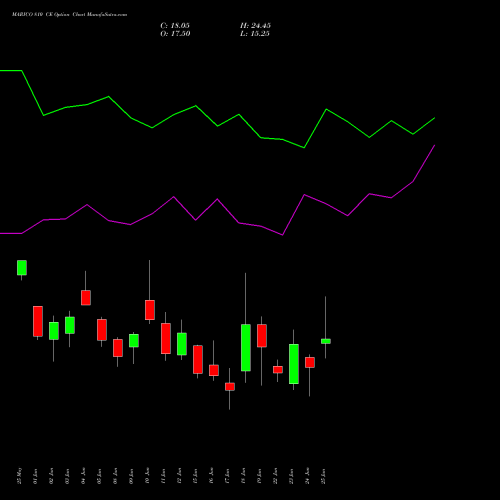Image resolution: width=500 pixels, height=500 pixels.
Task: Click the high price value H: 24.45
Action: pyautogui.click(x=255, y=26)
